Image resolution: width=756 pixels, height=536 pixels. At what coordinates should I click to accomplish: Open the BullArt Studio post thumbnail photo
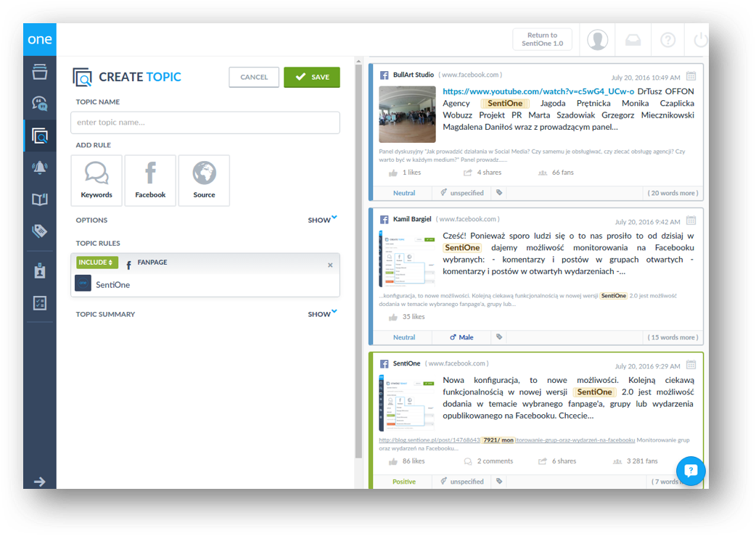tap(408, 115)
